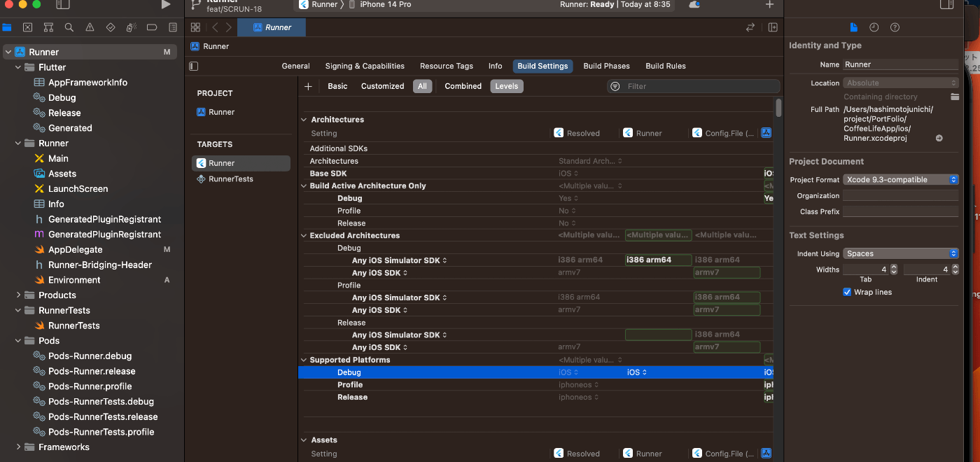Go forward in editor history
Image resolution: width=980 pixels, height=462 pixels.
tap(229, 27)
